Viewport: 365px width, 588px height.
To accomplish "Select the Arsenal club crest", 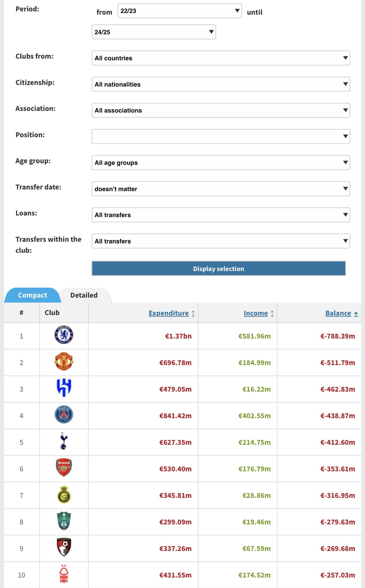I will click(64, 468).
